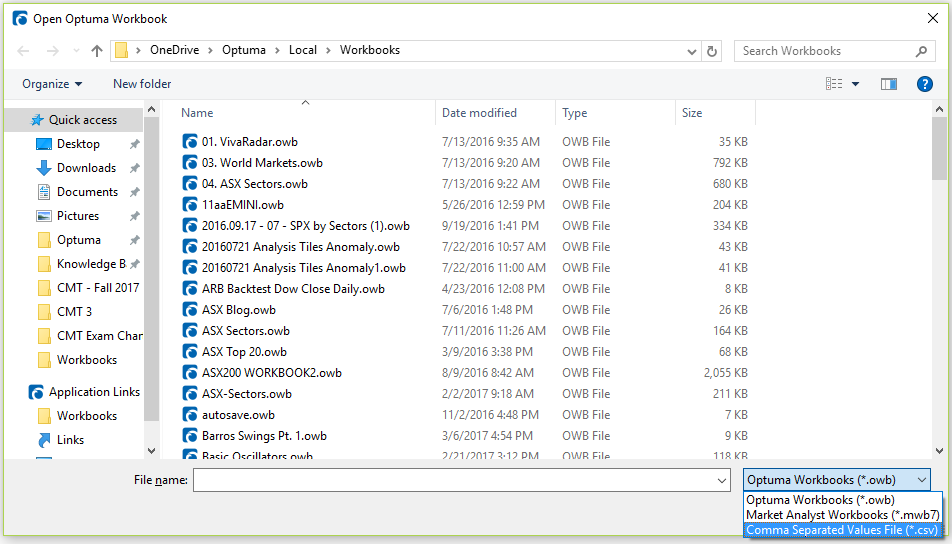Open Documents in the navigation pane
952x544 pixels.
(87, 192)
